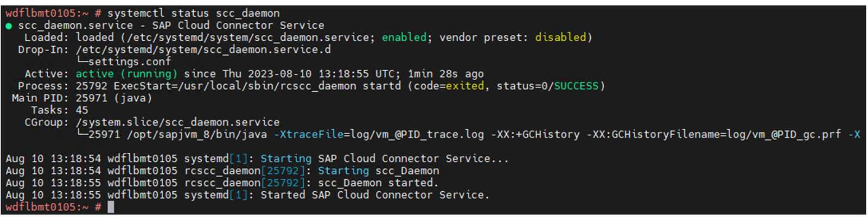Click the tree branch glyph before settings.conf

tap(82, 61)
